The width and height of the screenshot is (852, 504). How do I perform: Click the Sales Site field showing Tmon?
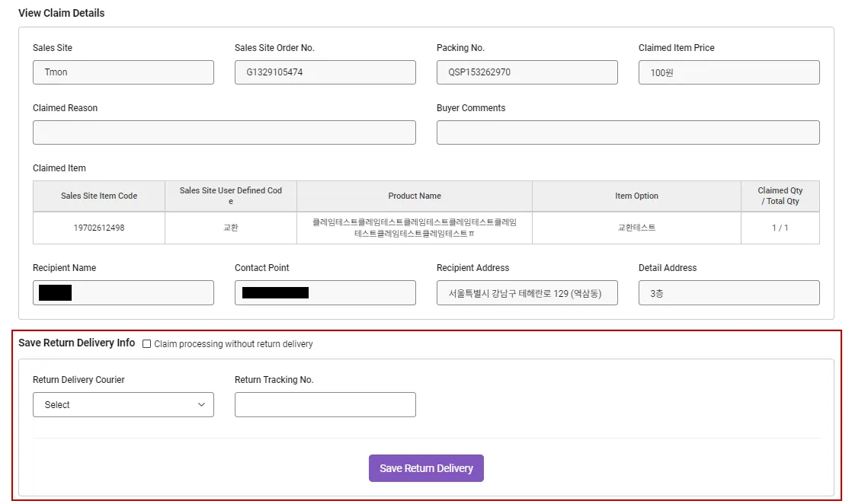click(123, 72)
